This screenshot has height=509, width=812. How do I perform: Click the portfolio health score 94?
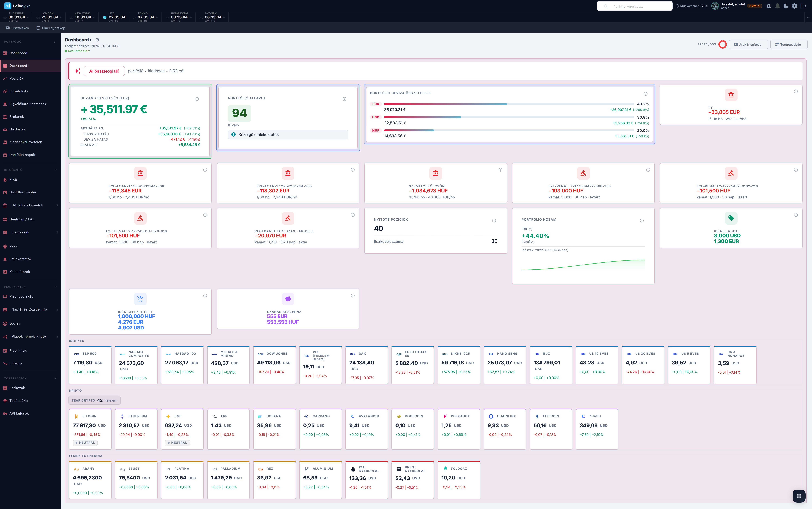point(239,113)
